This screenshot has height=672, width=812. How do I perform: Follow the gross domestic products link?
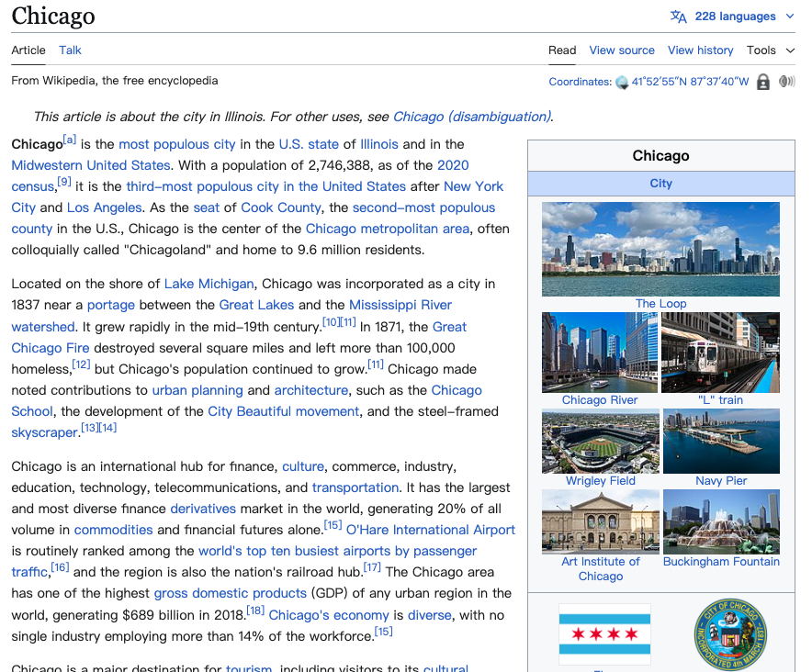(x=231, y=593)
